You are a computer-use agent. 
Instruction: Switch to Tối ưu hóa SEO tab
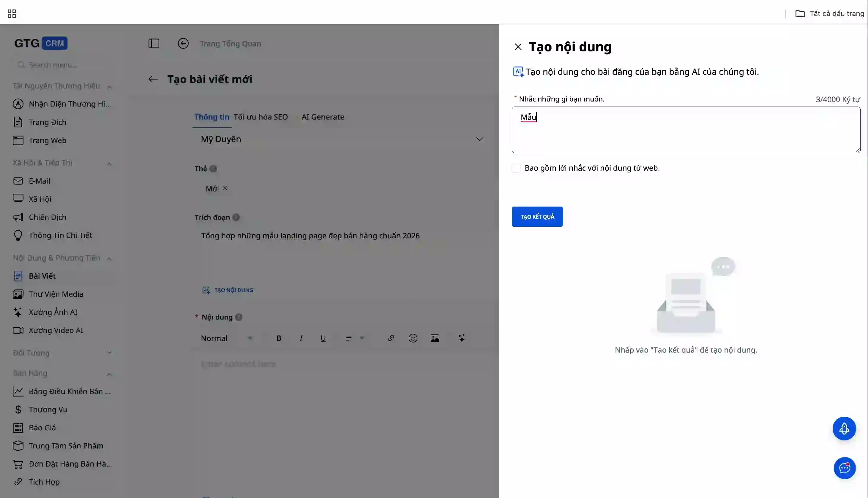[261, 117]
